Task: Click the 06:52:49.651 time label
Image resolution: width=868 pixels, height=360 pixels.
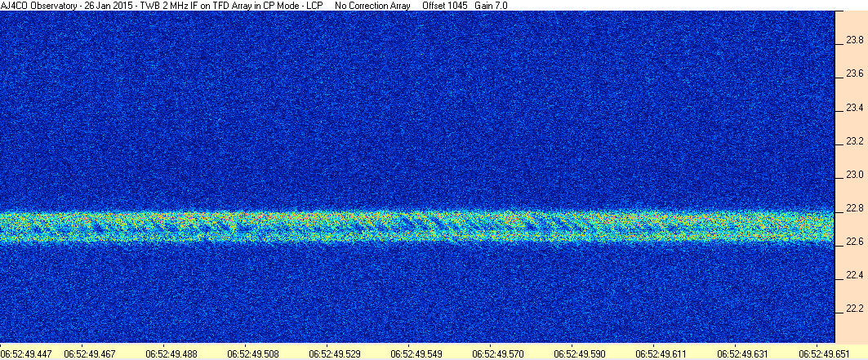Action: coord(826,353)
